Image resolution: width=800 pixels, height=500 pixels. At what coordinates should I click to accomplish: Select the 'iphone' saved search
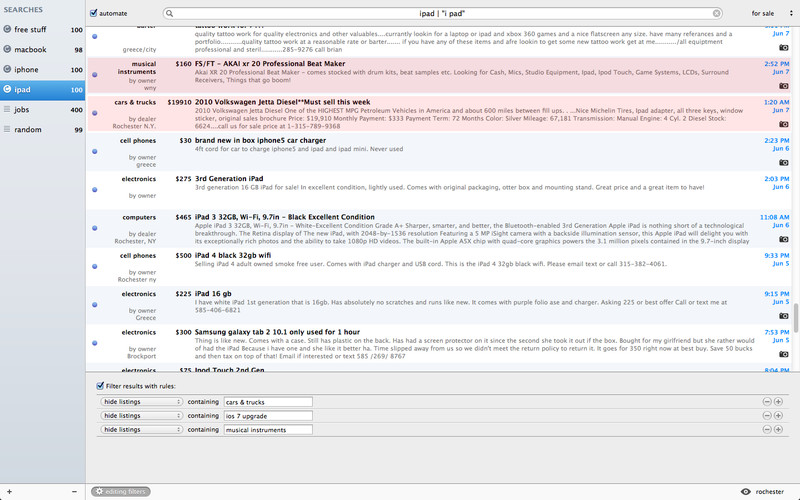pos(42,69)
